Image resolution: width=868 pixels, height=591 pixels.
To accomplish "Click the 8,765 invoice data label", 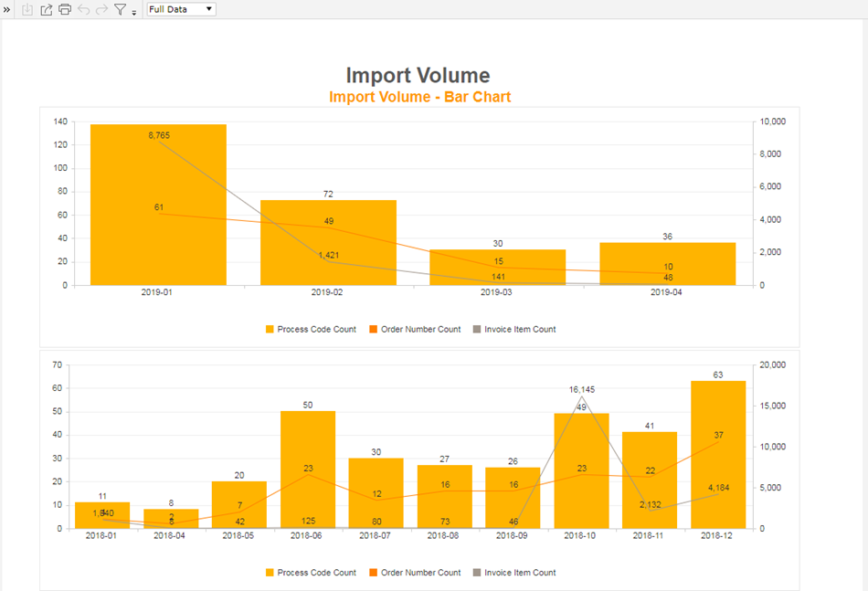I will tap(159, 135).
